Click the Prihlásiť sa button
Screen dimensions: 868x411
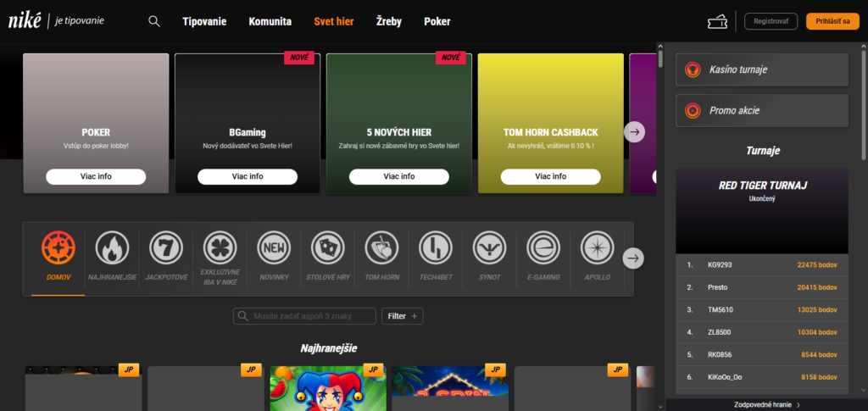click(832, 21)
